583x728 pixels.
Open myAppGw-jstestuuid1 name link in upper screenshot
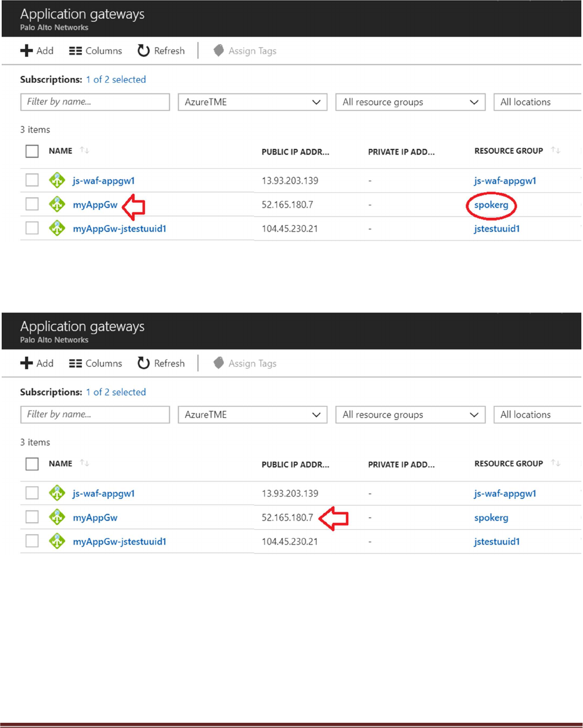[x=120, y=229]
